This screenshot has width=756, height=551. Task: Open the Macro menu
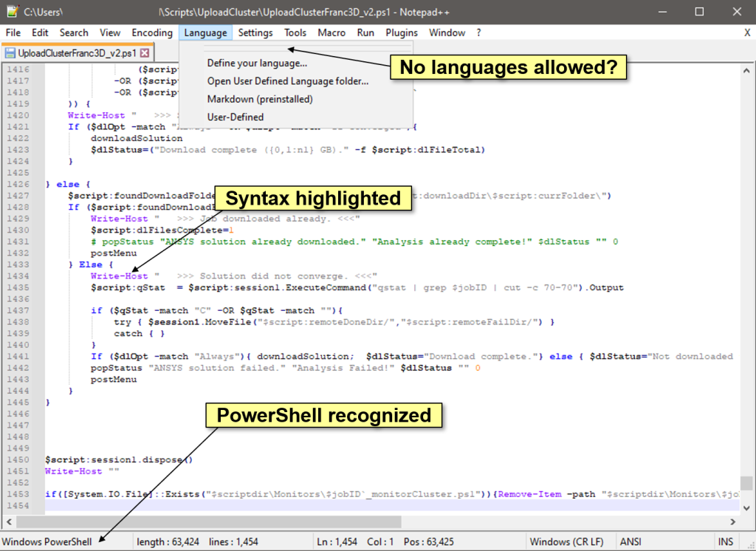coord(331,32)
